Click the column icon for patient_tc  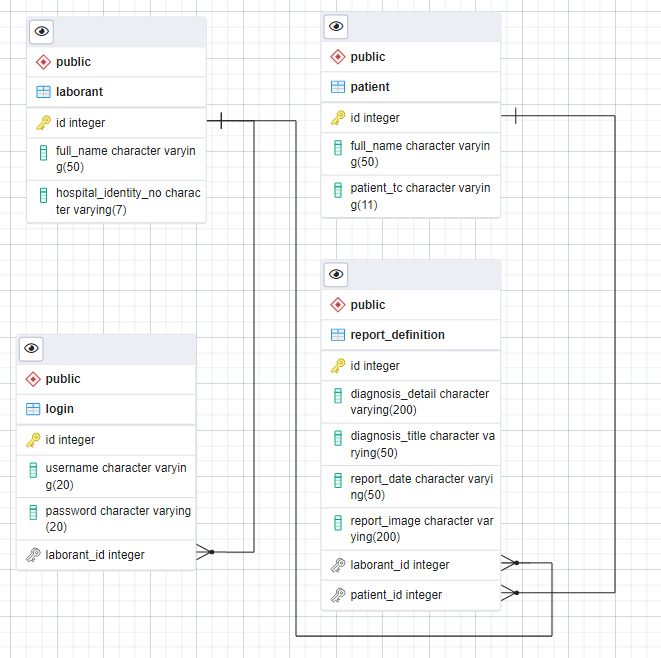coord(338,190)
